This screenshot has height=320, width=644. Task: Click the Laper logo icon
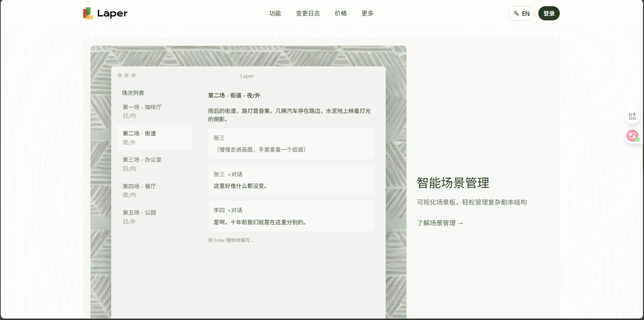88,13
